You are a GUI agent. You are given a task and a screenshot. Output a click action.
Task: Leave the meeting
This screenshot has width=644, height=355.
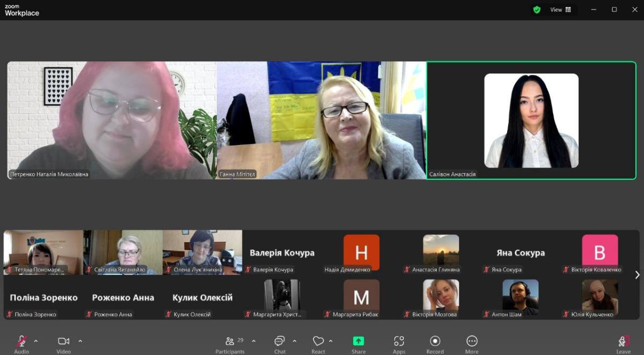point(623,344)
